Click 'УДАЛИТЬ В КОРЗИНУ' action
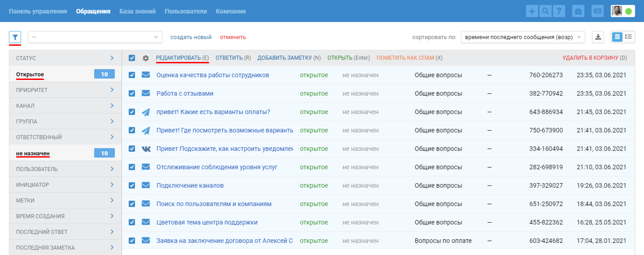The height and width of the screenshot is (255, 644). [590, 58]
